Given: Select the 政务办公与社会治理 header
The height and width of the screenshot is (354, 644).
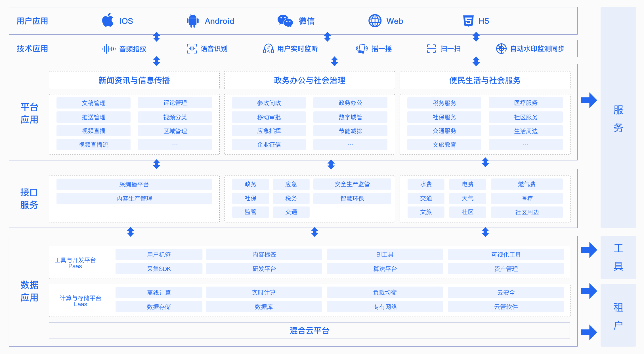Looking at the screenshot, I should coord(309,80).
